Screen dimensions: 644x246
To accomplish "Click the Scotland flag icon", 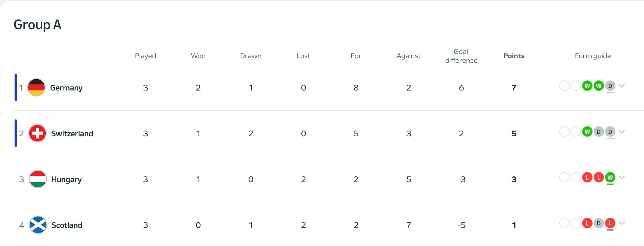I will click(x=38, y=225).
